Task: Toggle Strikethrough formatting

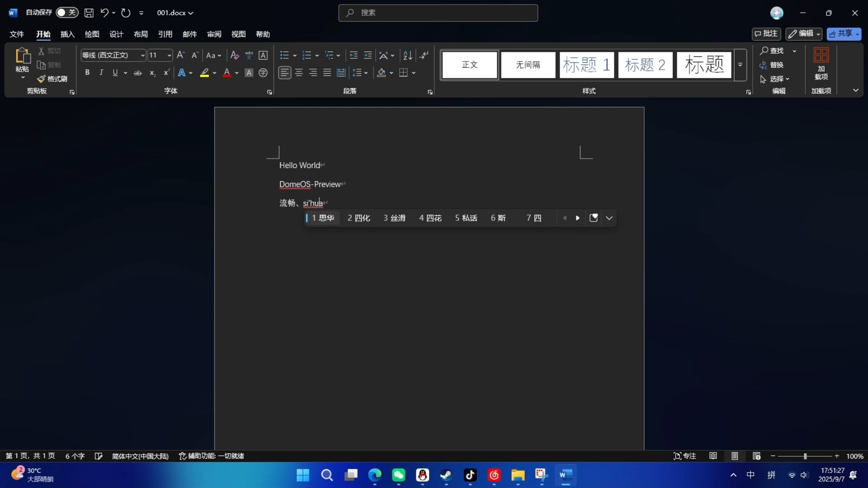Action: pos(138,73)
